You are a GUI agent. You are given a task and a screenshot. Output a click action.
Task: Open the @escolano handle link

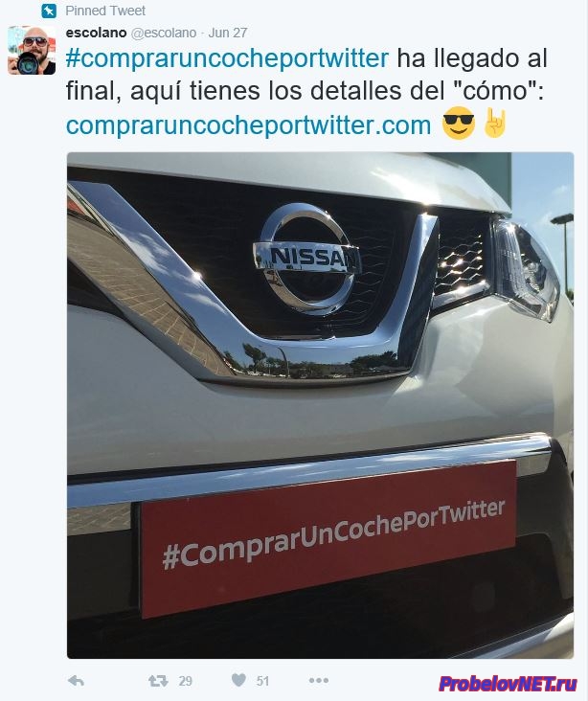point(163,33)
